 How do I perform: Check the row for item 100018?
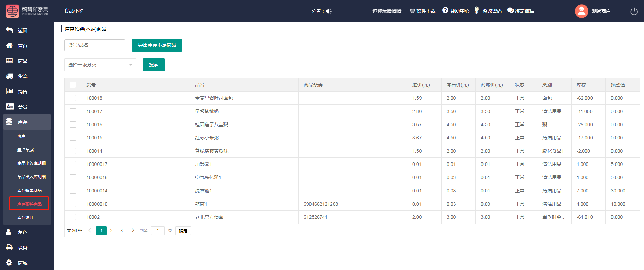click(73, 98)
